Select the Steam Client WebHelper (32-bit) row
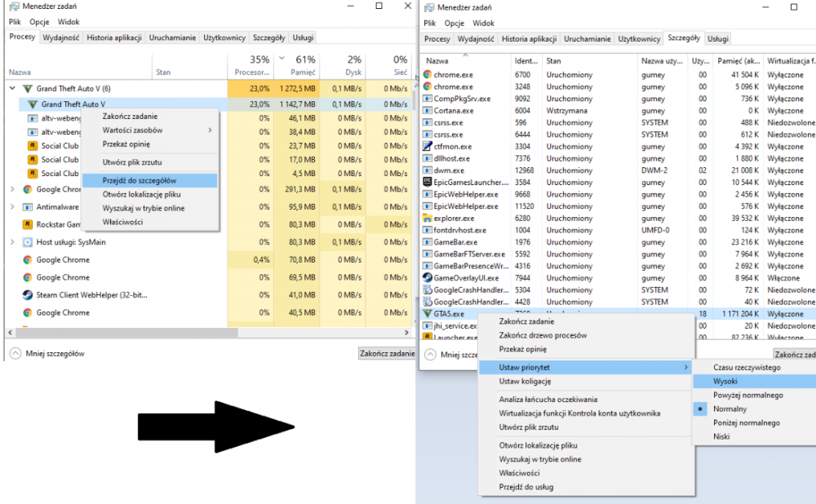 click(208, 295)
